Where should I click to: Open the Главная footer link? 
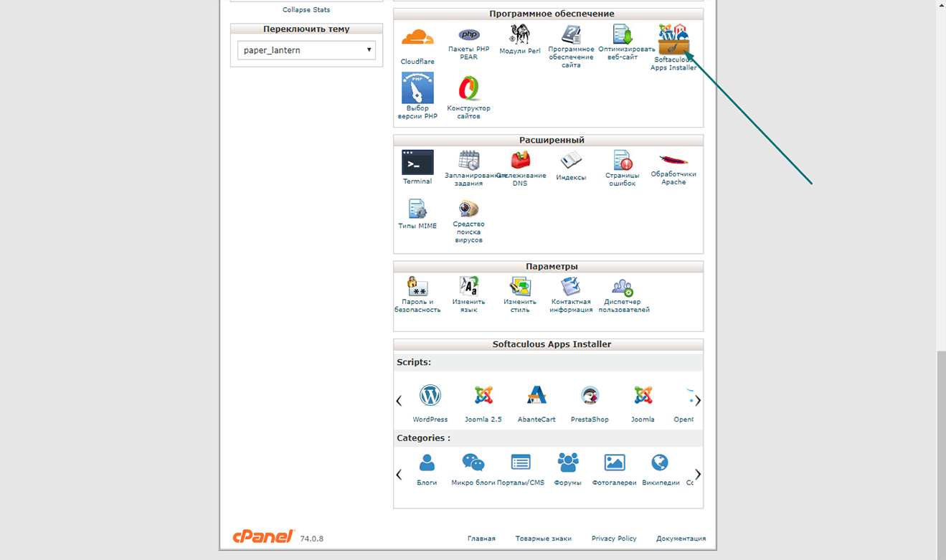(481, 538)
